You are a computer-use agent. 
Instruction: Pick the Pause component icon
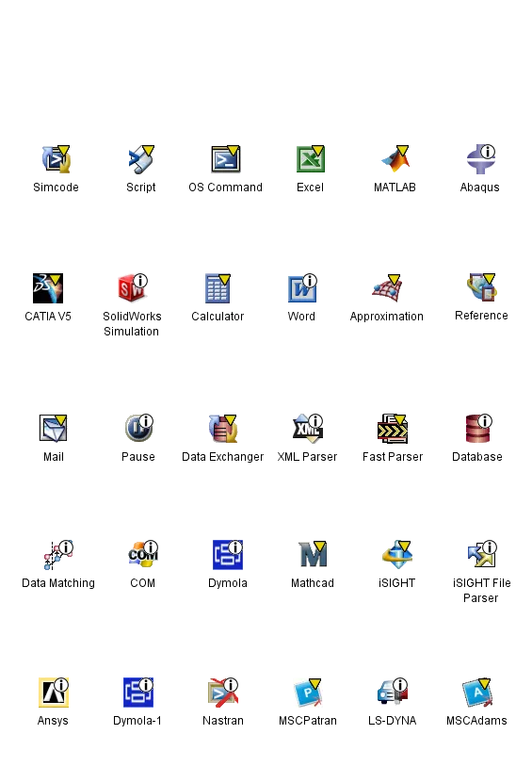click(138, 429)
